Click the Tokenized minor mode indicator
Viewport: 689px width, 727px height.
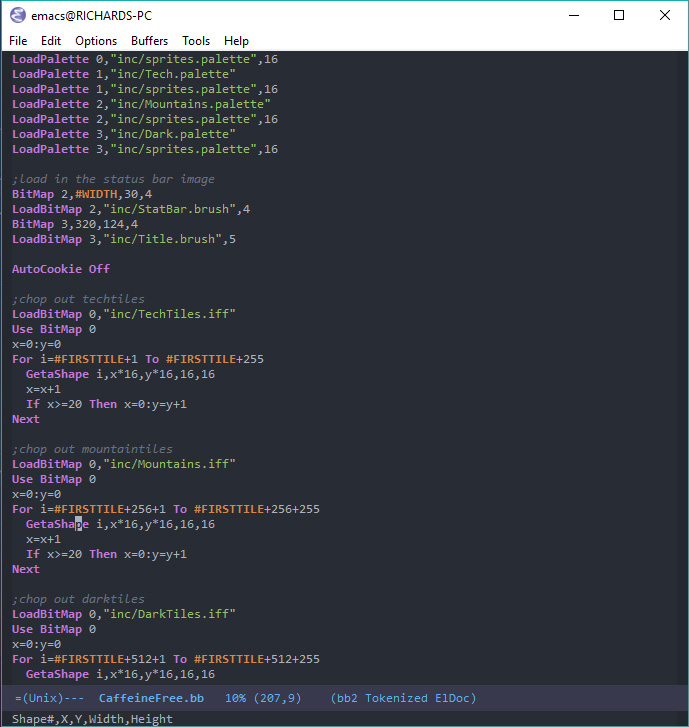coord(396,698)
